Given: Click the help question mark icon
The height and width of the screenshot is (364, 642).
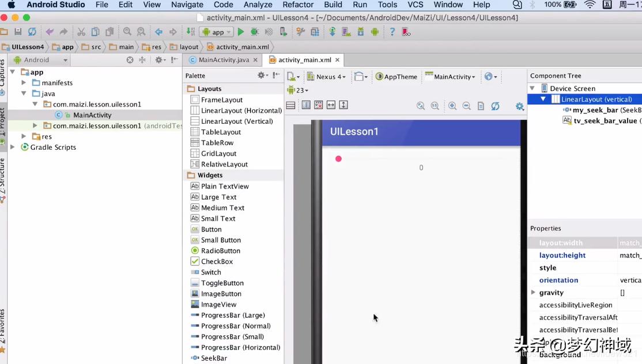Looking at the screenshot, I should [392, 32].
